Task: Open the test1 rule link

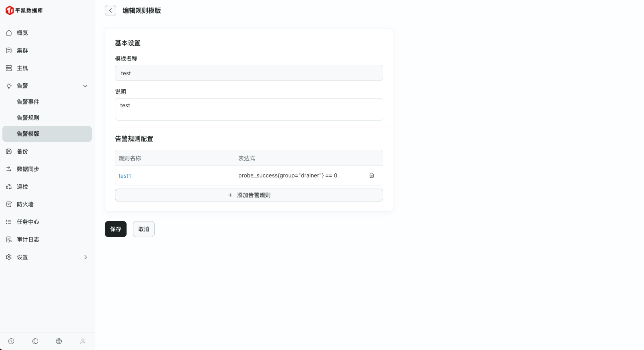Action: pos(125,176)
